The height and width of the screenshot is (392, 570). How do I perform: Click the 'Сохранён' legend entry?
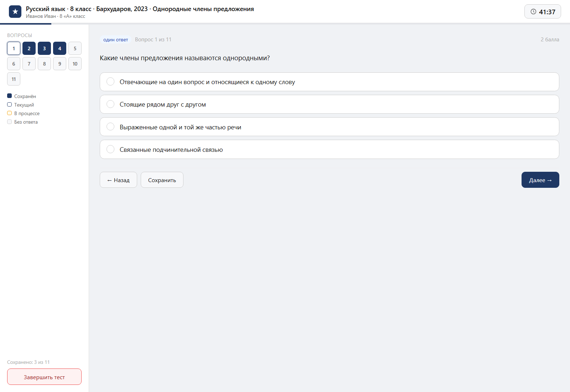click(21, 96)
